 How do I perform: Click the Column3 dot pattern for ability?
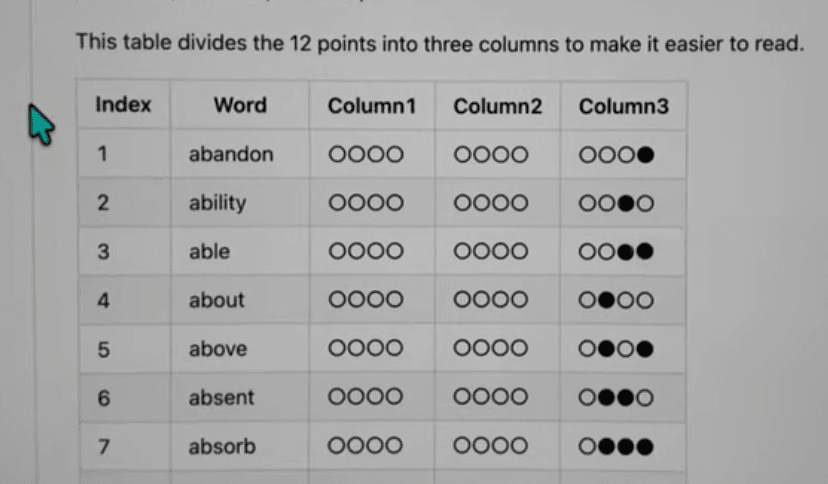(616, 203)
